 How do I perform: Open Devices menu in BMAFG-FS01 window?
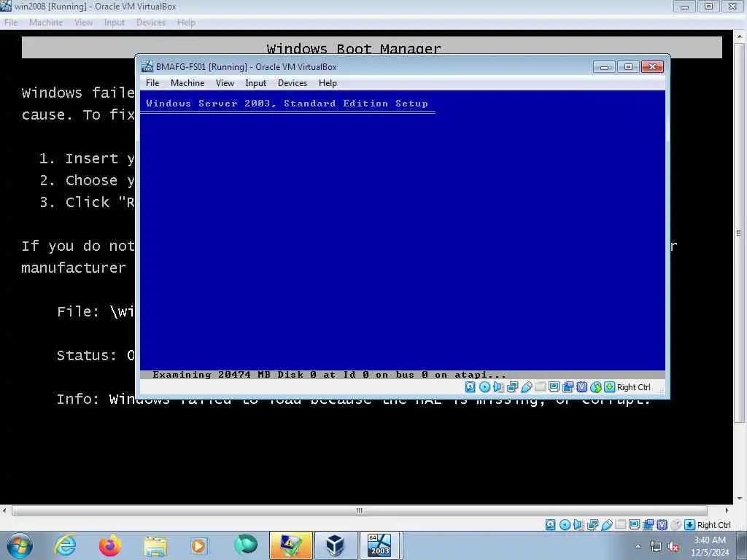click(x=293, y=83)
